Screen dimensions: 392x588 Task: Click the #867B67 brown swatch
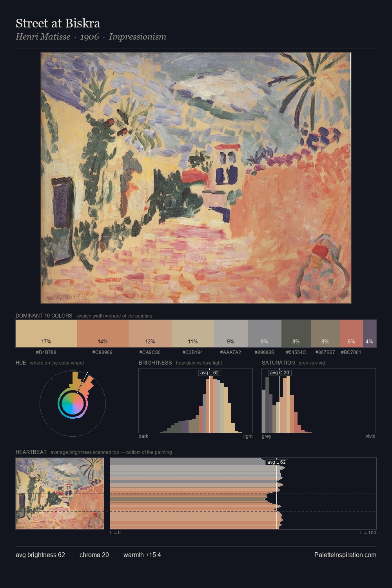[x=325, y=334]
